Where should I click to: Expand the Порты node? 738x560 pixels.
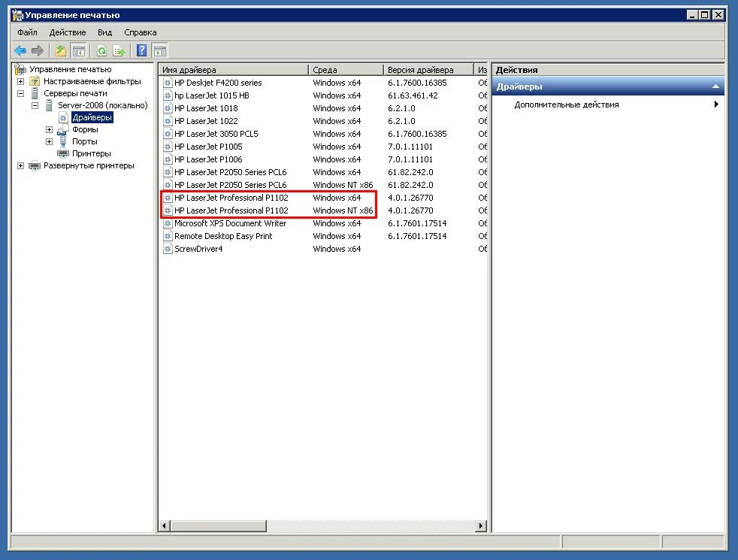coord(49,141)
